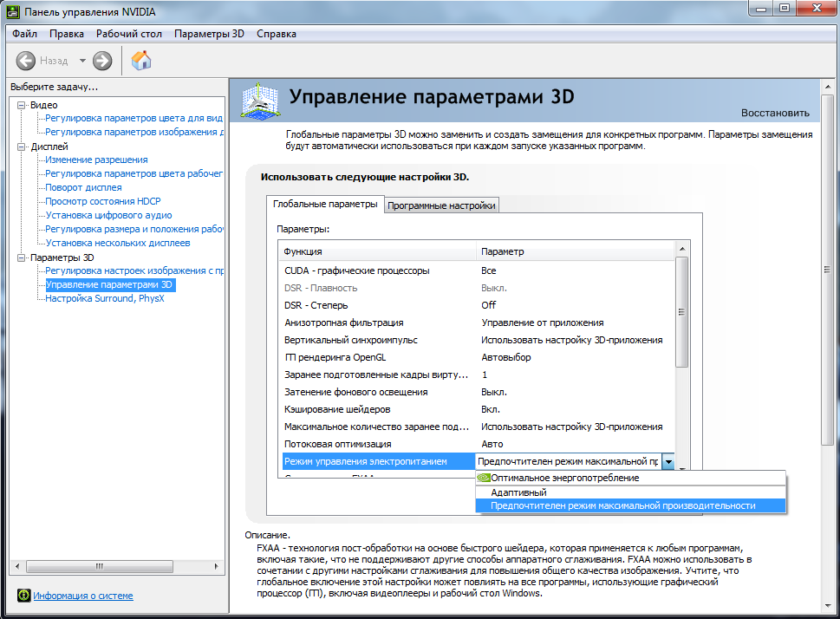The height and width of the screenshot is (619, 840).
Task: Open Установка нескольких дисплеев task
Action: coord(118,244)
